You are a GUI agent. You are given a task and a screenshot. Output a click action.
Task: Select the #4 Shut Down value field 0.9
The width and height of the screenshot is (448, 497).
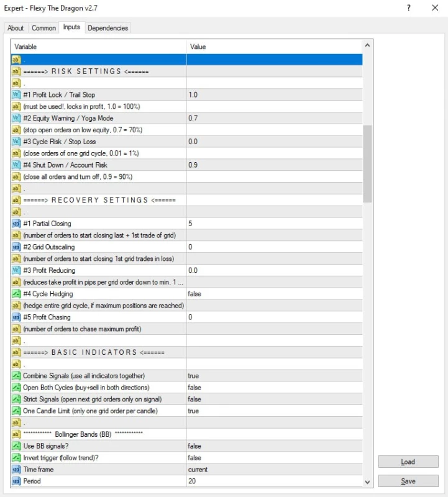click(x=273, y=165)
